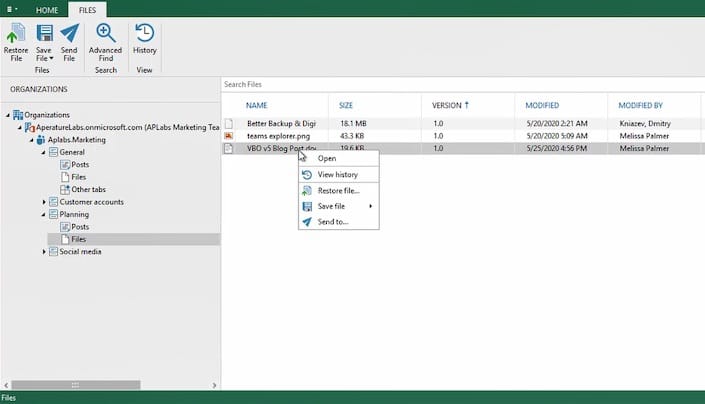Screen dimensions: 705x404
Task: Click the Aplabs.Marketing team icon in tree
Action: [40, 140]
